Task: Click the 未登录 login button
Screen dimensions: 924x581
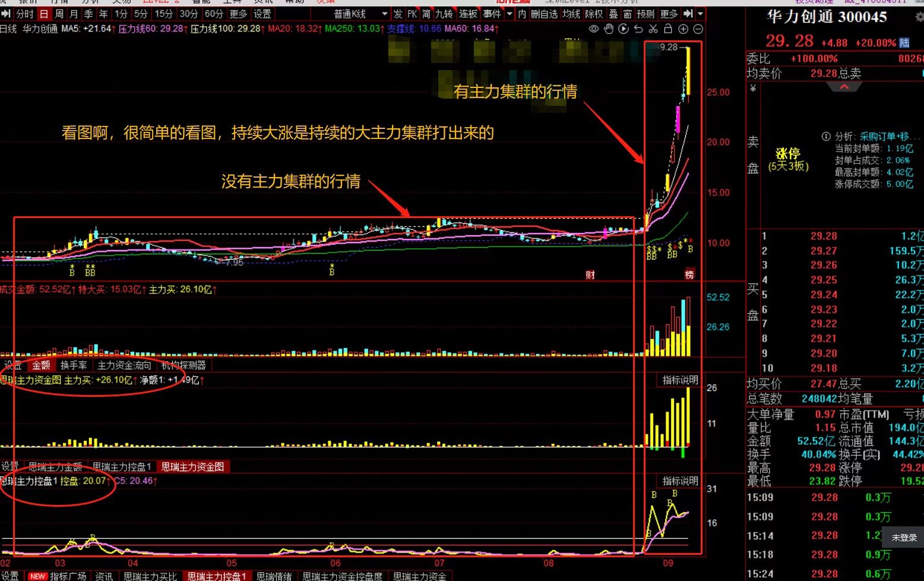Action: click(x=904, y=538)
